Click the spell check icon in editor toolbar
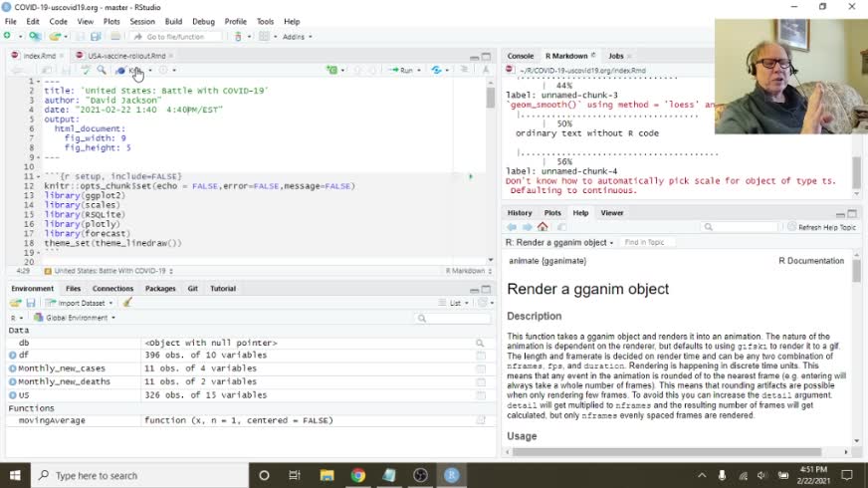Image resolution: width=868 pixels, height=488 pixels. click(x=86, y=70)
